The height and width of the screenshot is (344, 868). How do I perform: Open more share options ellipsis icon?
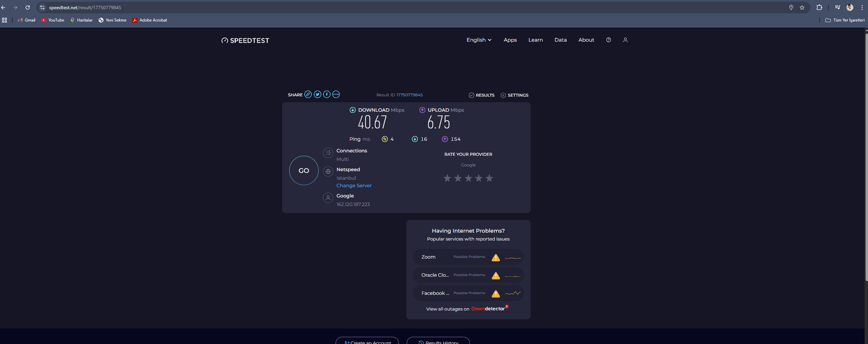click(336, 94)
